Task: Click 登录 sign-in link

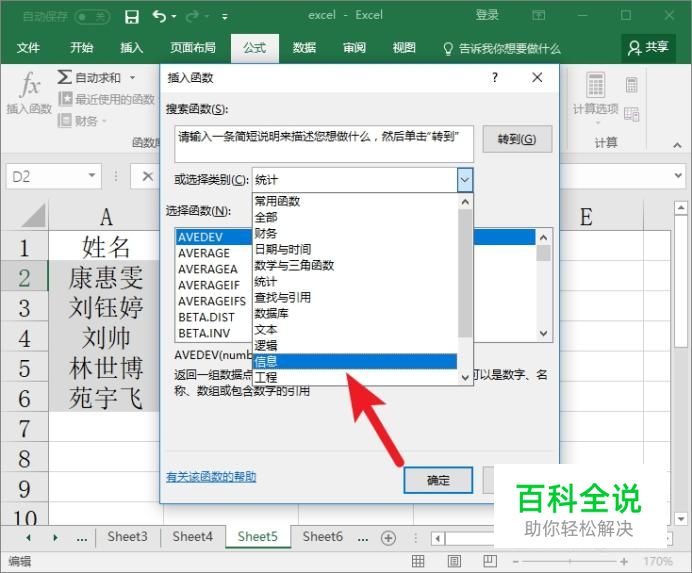Action: [x=487, y=15]
